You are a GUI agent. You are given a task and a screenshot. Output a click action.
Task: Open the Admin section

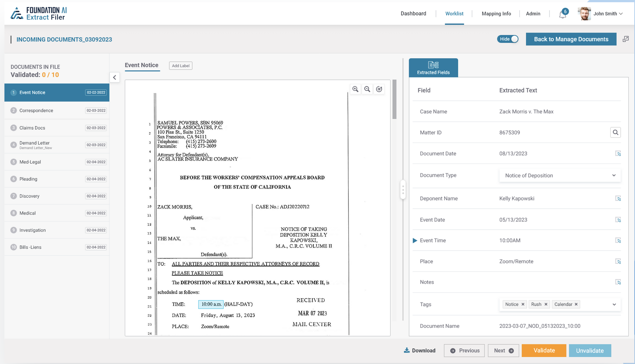click(533, 14)
